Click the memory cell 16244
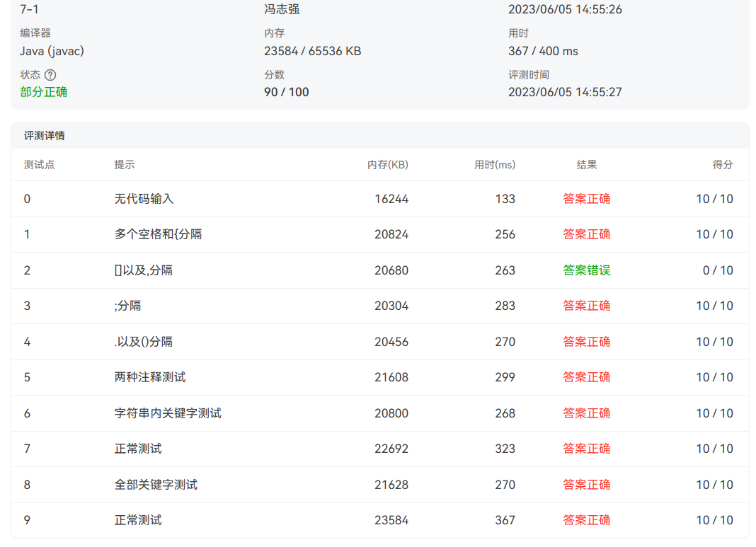This screenshot has height=547, width=756. click(x=391, y=199)
